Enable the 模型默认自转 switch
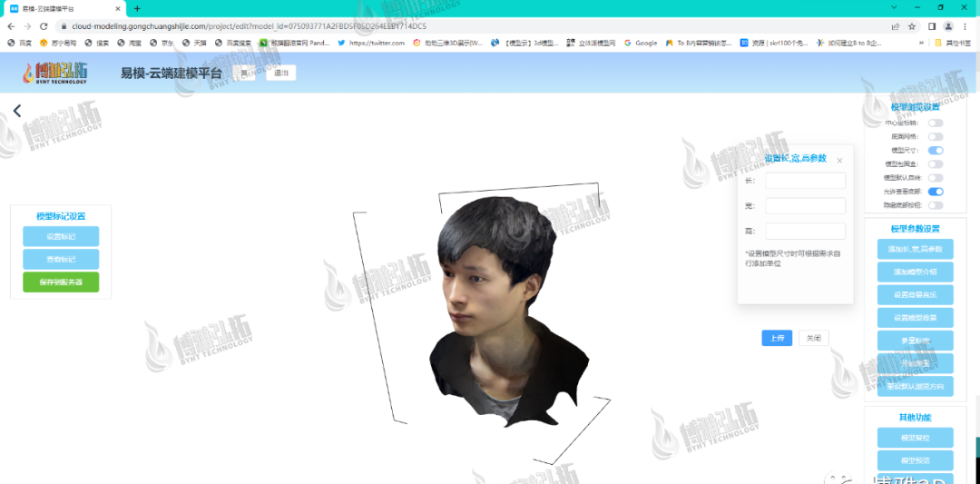This screenshot has height=484, width=980. 935,178
